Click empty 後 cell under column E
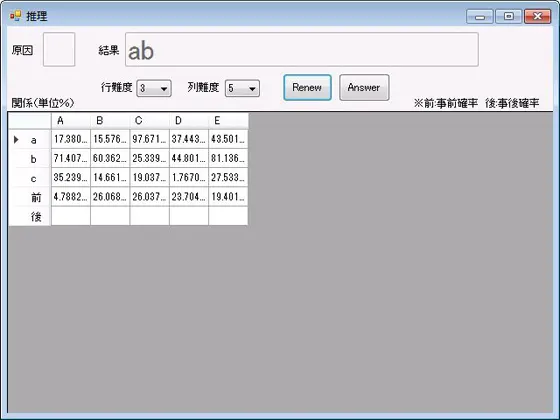This screenshot has width=560, height=420. click(228, 216)
